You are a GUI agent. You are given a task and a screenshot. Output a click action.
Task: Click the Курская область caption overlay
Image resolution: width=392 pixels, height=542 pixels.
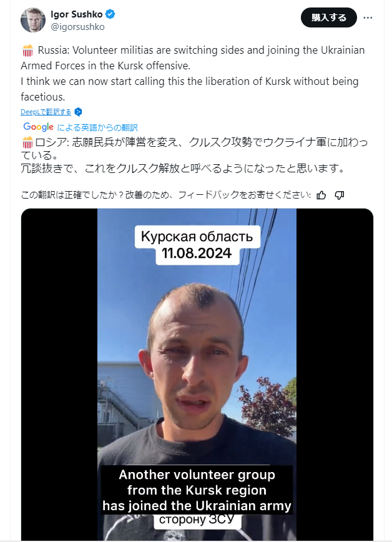(197, 237)
